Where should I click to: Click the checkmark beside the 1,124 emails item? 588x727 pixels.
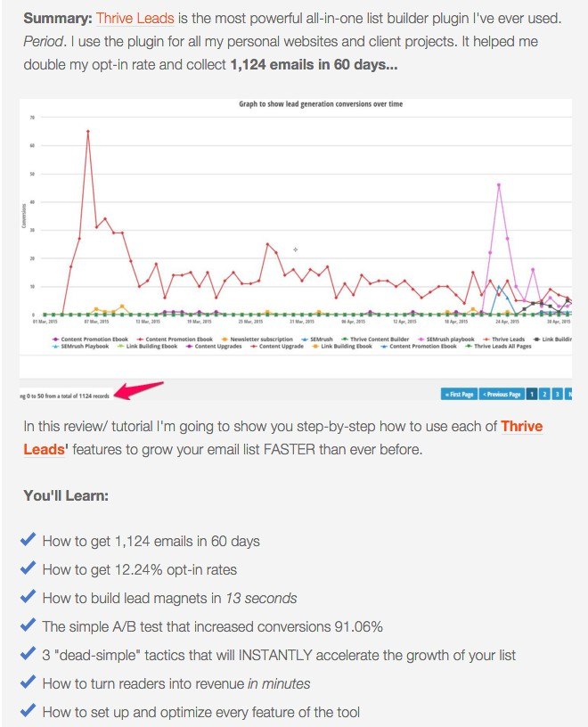29,540
